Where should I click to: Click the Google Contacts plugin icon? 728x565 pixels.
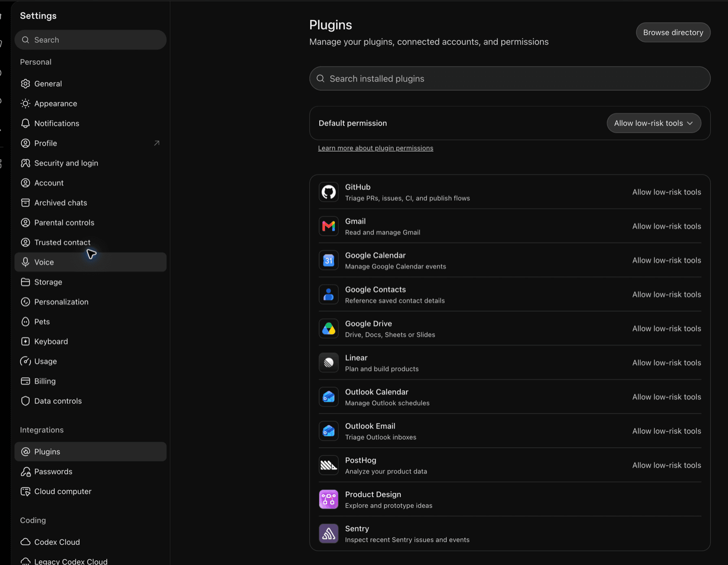click(x=329, y=295)
